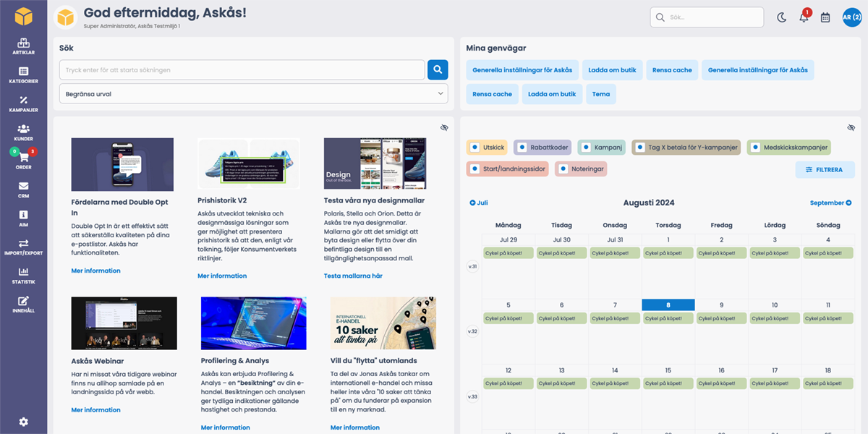Toggle Tag X betala för Y-kampanjer filter

point(686,148)
